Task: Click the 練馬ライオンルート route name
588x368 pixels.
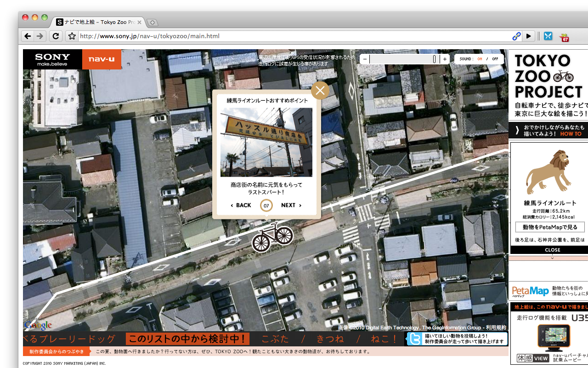Action: (550, 203)
